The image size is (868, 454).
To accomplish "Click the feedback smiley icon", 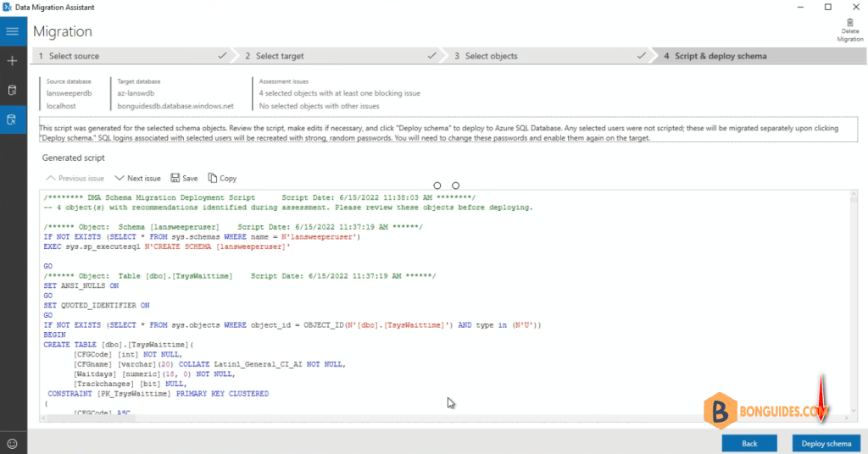I will point(12,444).
